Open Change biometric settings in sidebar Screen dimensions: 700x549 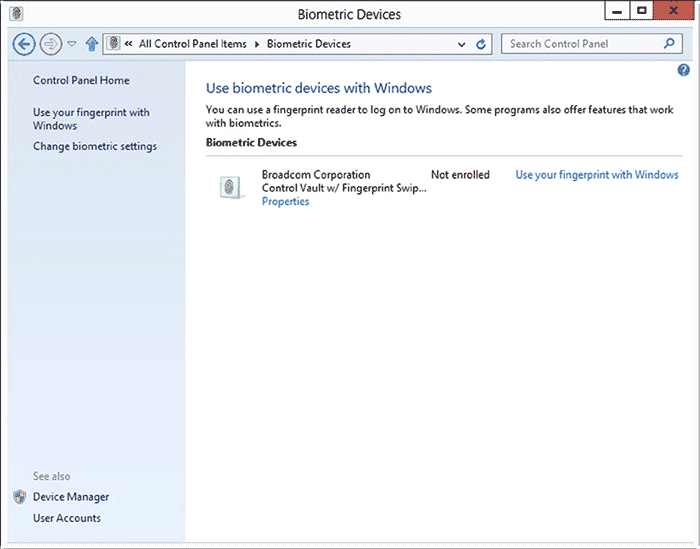(x=95, y=147)
